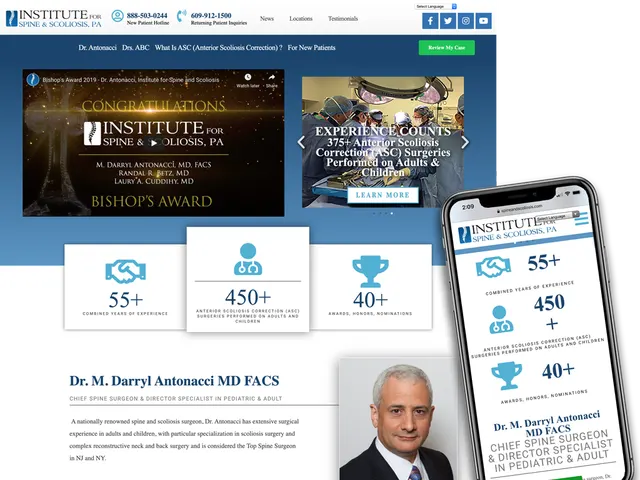The height and width of the screenshot is (480, 640).
Task: Click the doctor icon on phone mockup
Action: click(500, 320)
